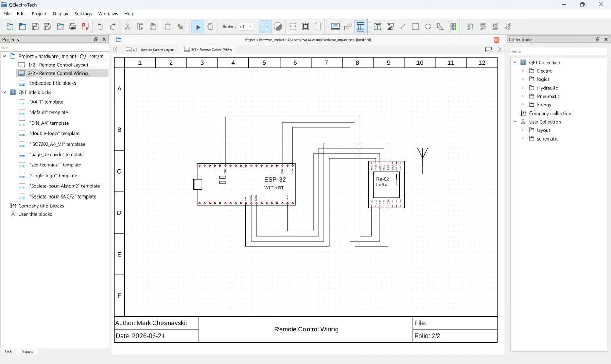
Task: Choose the rectangle drawing tool
Action: click(x=415, y=26)
